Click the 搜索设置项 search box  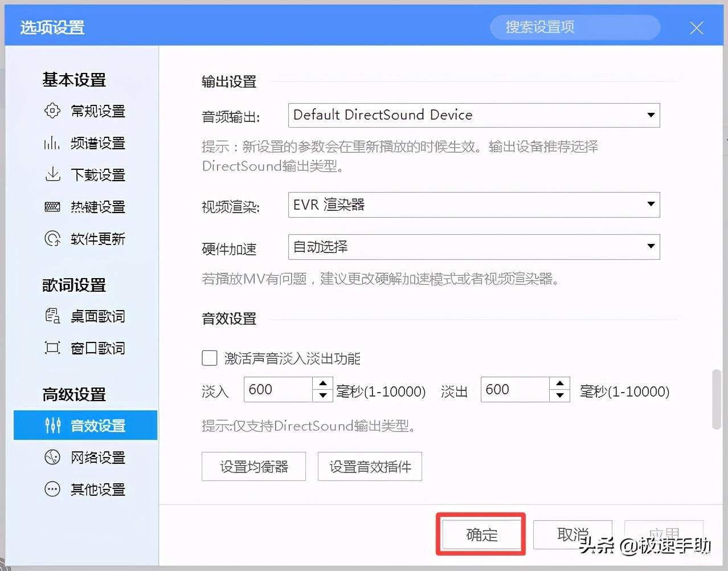coord(575,27)
